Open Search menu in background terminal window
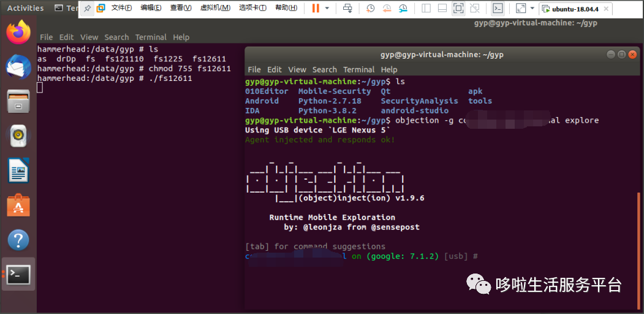Viewport: 644px width, 314px height. click(x=116, y=37)
